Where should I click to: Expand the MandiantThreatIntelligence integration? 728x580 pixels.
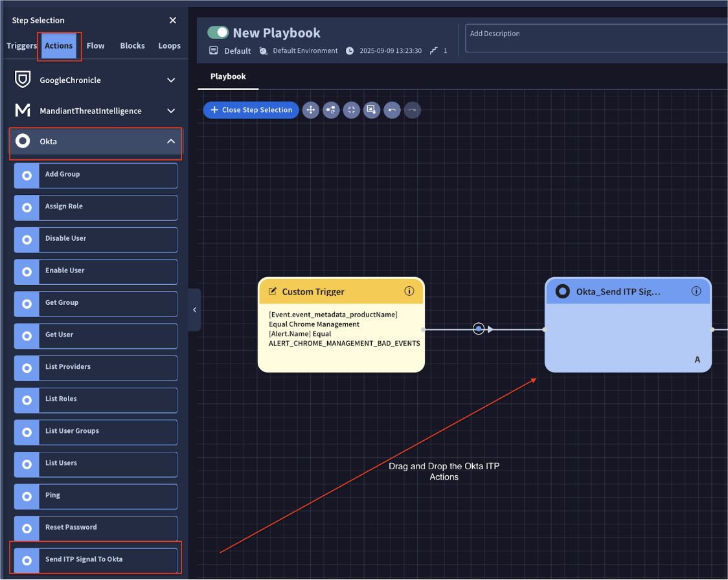171,111
